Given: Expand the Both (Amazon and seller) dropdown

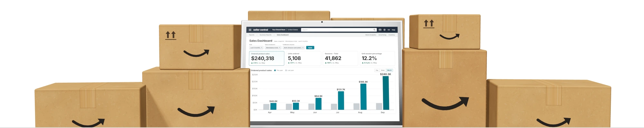Looking at the screenshot, I should [x=294, y=48].
